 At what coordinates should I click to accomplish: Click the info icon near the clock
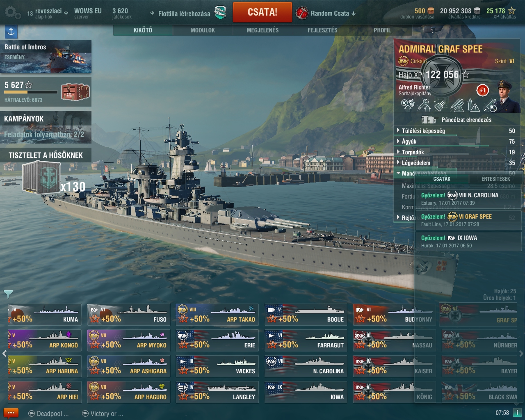coord(517,413)
